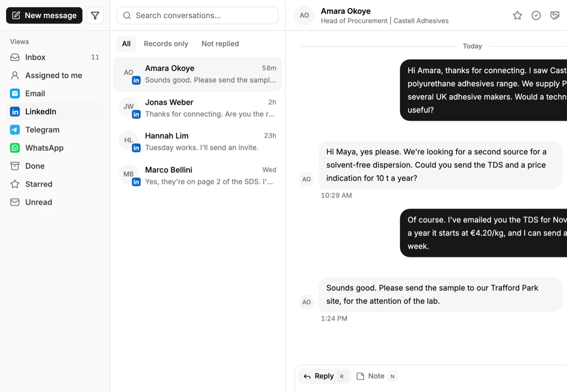Star the Amara Okoye conversation
The image size is (567, 392).
517,15
